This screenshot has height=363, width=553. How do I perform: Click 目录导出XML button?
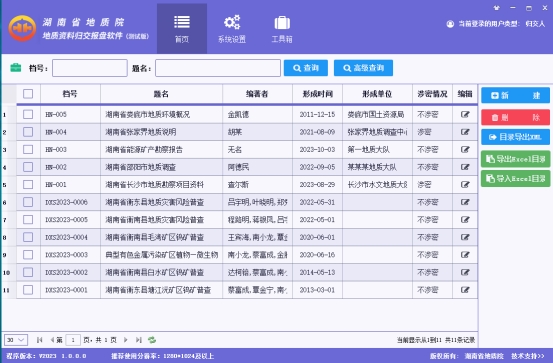coord(515,137)
